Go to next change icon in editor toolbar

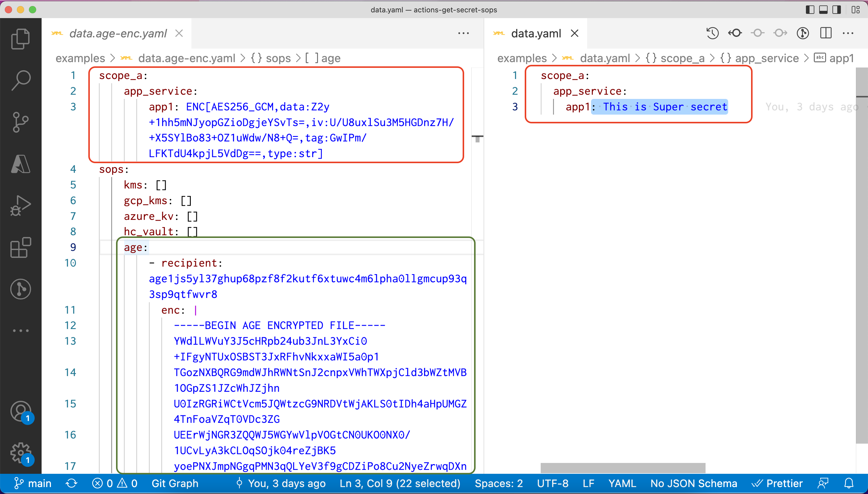coord(780,33)
